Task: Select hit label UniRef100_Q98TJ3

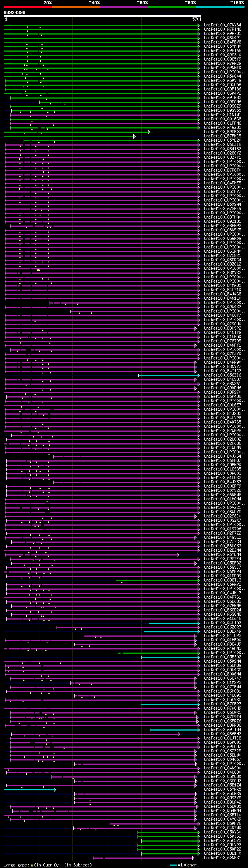Action: 222,580
